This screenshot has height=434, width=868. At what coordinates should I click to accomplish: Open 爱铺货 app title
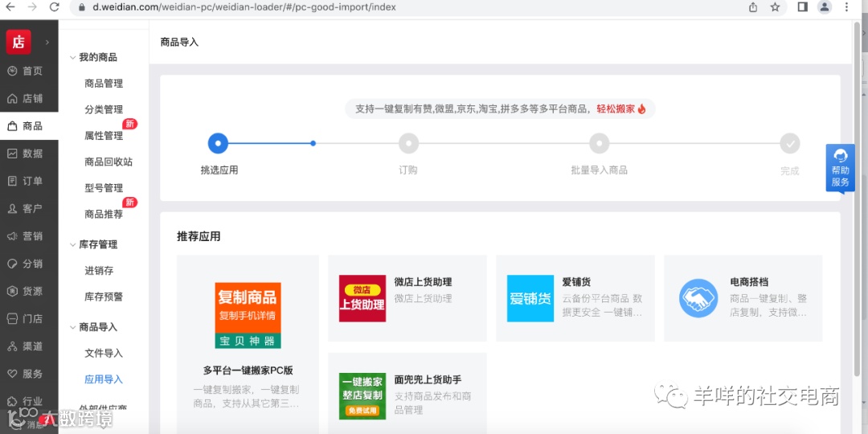(576, 282)
